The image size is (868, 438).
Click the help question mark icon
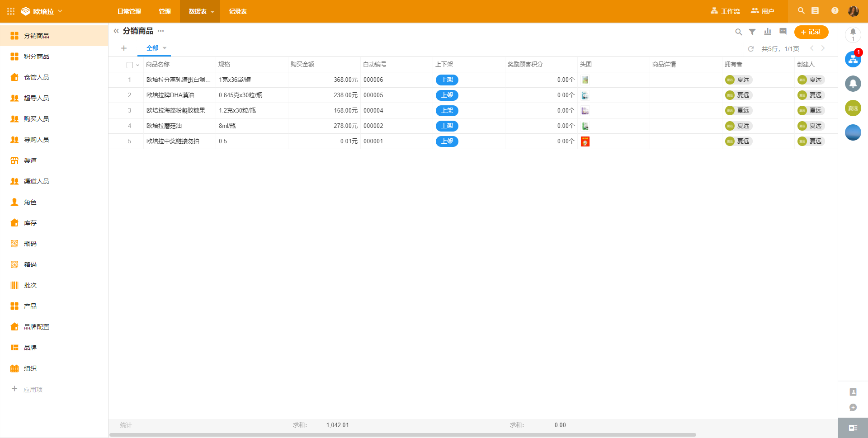coord(835,11)
